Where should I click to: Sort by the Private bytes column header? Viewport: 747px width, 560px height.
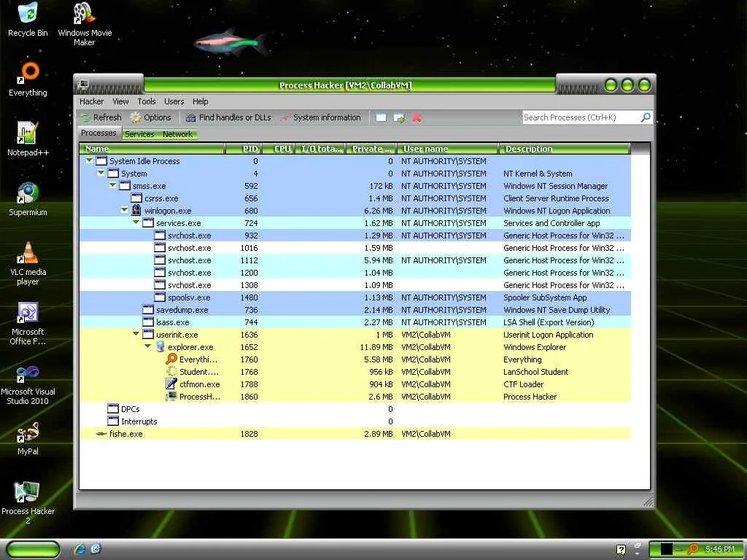371,149
